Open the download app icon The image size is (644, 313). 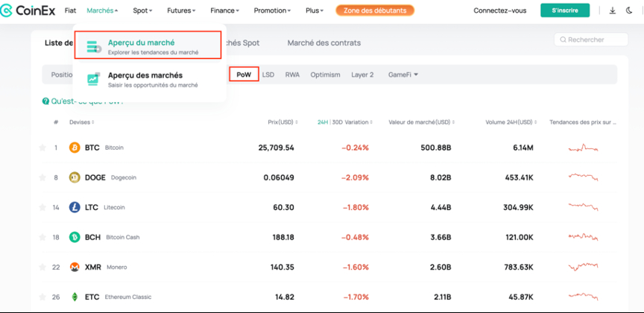(x=613, y=10)
